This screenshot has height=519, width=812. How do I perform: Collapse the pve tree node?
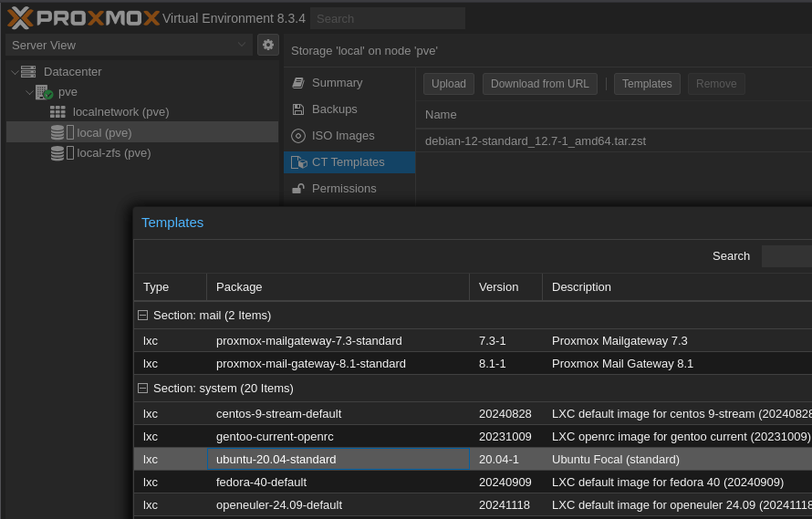(x=29, y=92)
